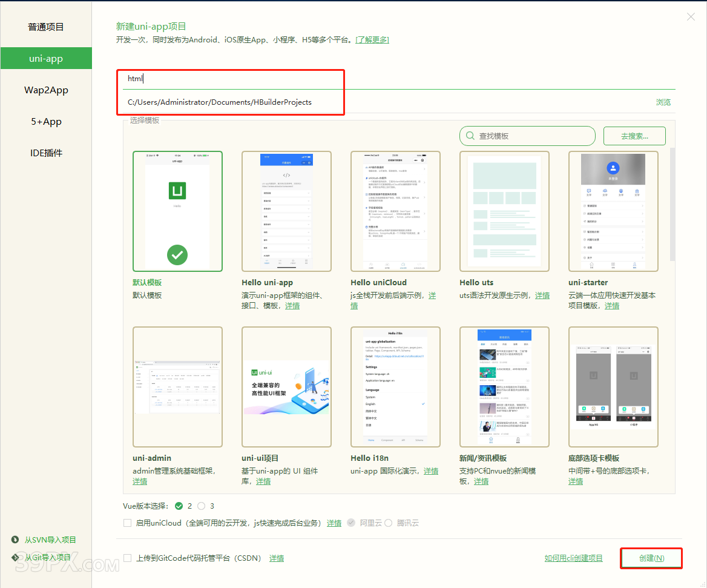Open 详情 link for uni-ui项目
707x588 pixels.
(263, 481)
